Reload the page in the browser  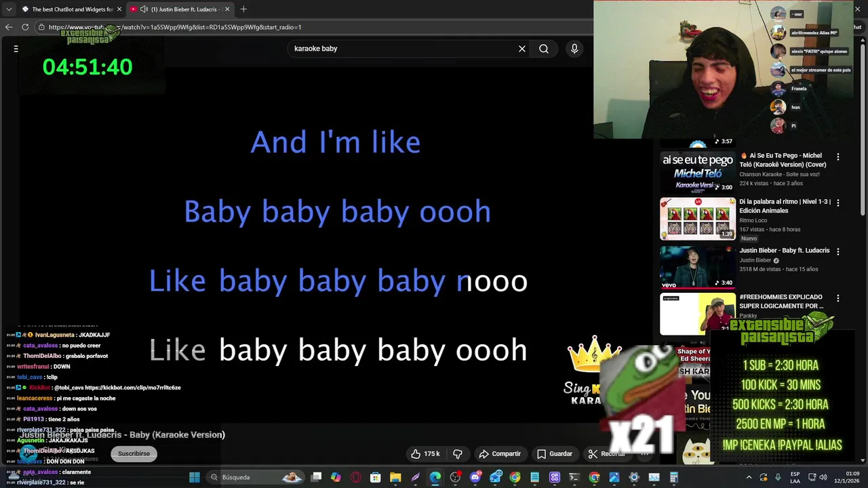coord(25,27)
